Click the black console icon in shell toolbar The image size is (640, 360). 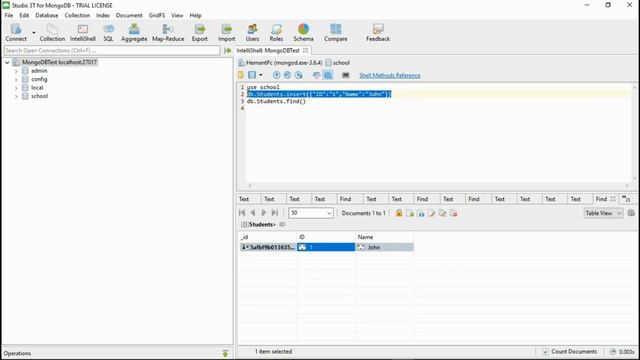(x=345, y=75)
